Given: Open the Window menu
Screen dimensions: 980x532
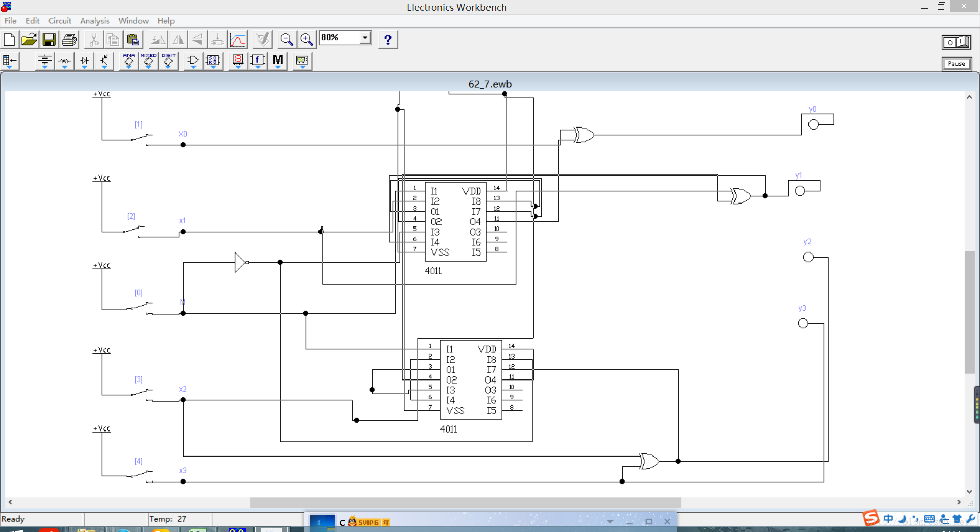Looking at the screenshot, I should 133,21.
